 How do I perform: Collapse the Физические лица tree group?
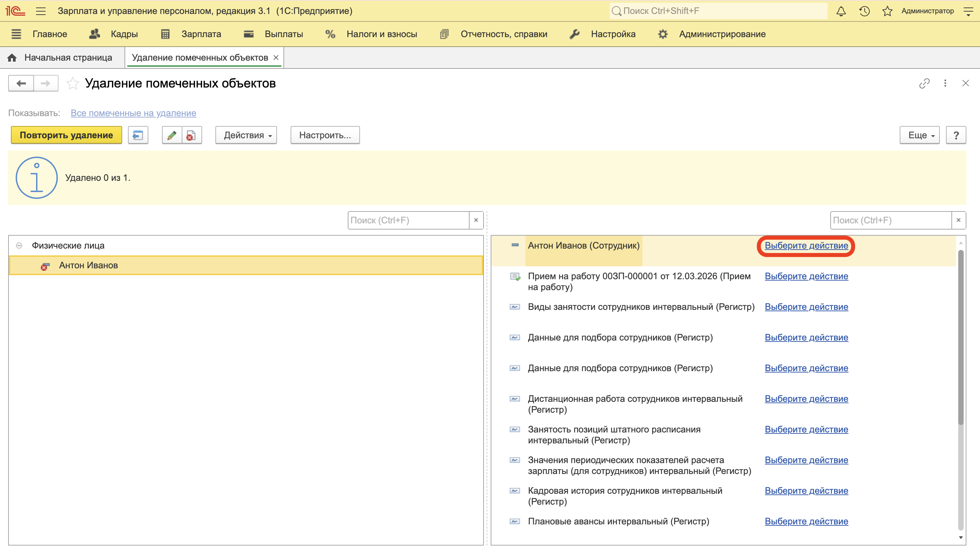(x=19, y=246)
